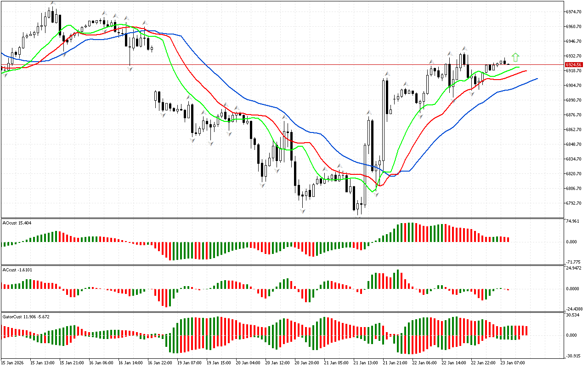Click the 19 Jan 07:00 time label
The width and height of the screenshot is (588, 368).
(x=189, y=363)
